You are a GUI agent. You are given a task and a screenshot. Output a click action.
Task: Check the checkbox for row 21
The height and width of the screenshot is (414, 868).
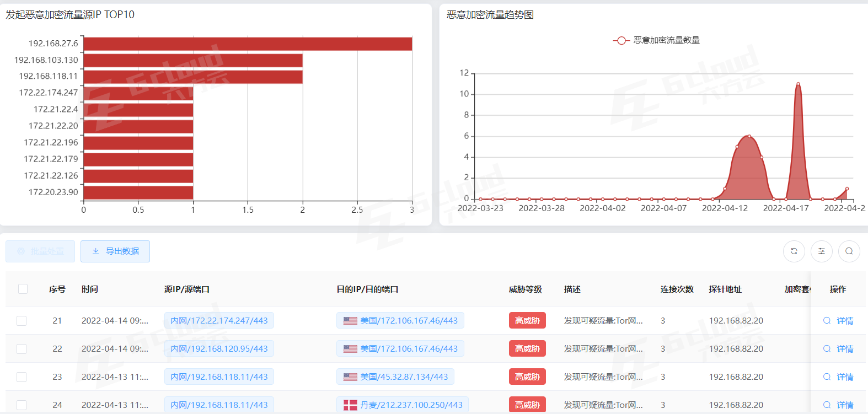click(x=22, y=321)
